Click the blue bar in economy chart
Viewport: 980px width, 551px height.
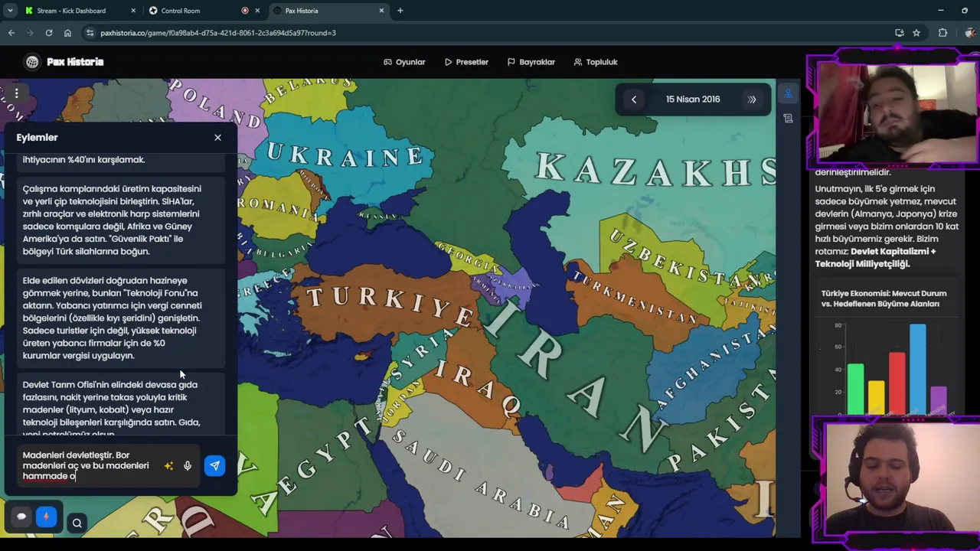917,369
